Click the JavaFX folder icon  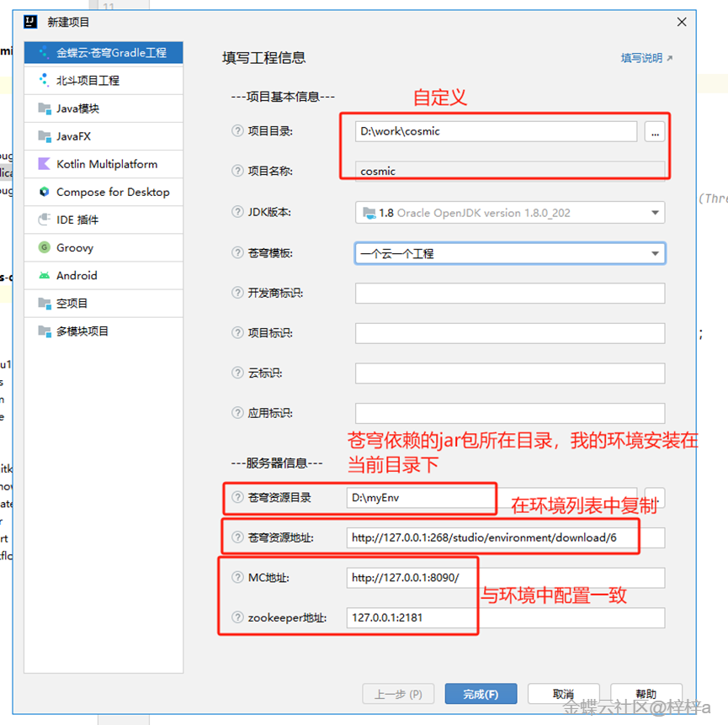[x=45, y=136]
